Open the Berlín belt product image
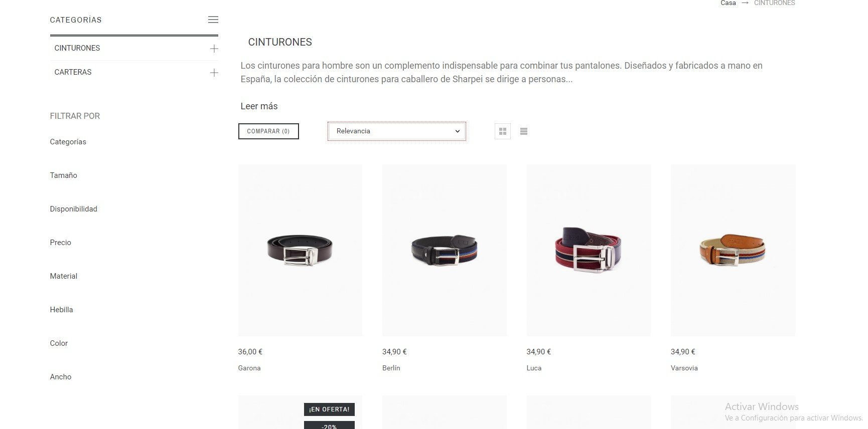This screenshot has width=868, height=429. pos(445,250)
